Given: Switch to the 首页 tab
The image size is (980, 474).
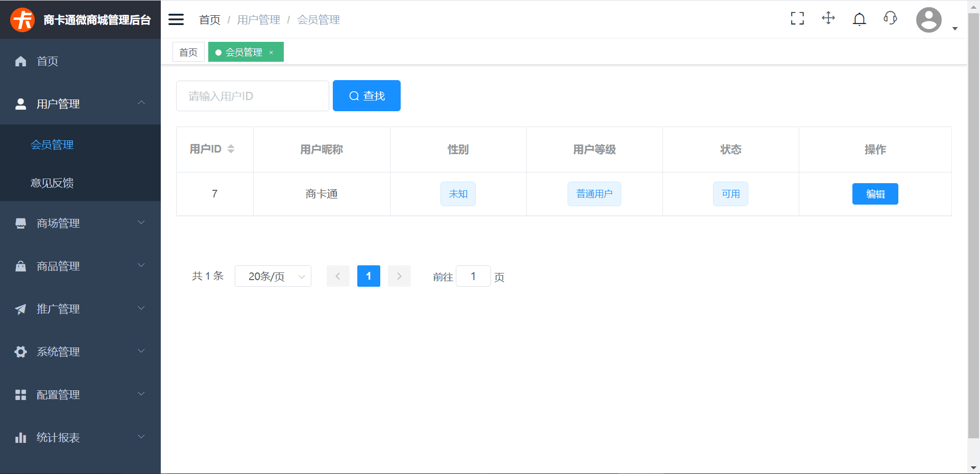Looking at the screenshot, I should click(x=188, y=52).
